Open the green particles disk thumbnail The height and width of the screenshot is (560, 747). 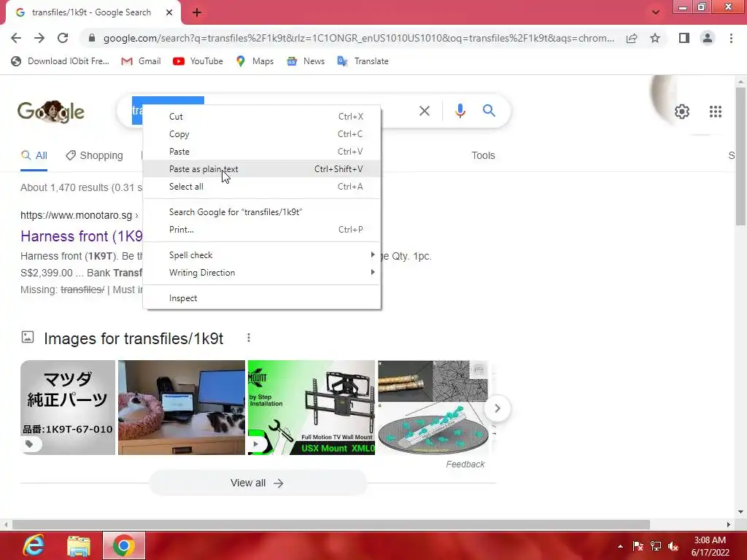(x=433, y=408)
